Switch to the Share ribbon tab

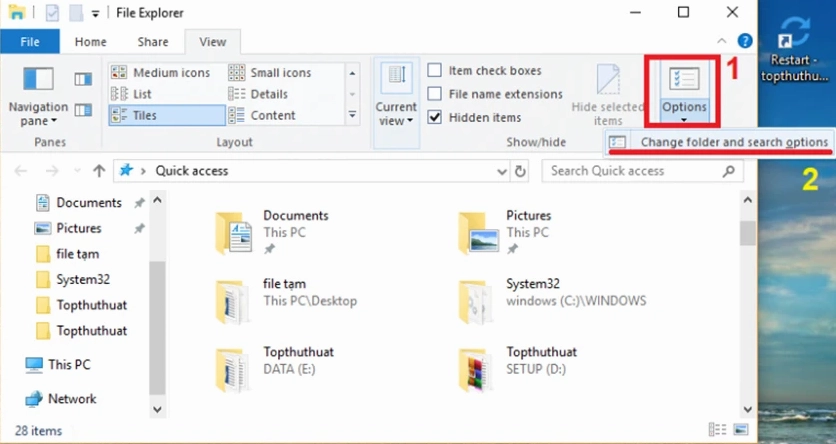pos(153,42)
